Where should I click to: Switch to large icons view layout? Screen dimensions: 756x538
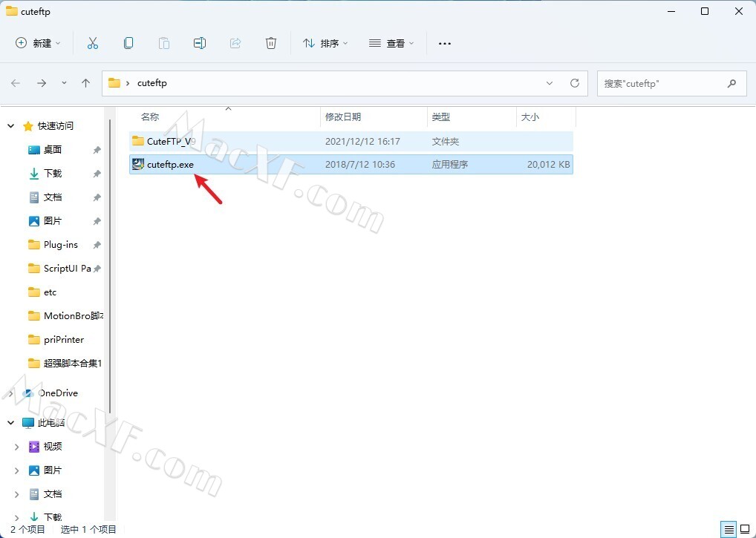(x=745, y=529)
